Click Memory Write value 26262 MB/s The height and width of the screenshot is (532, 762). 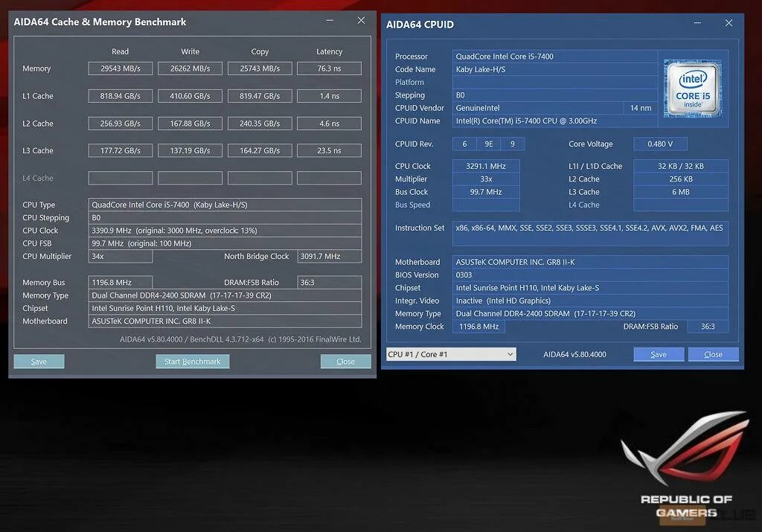(x=190, y=68)
